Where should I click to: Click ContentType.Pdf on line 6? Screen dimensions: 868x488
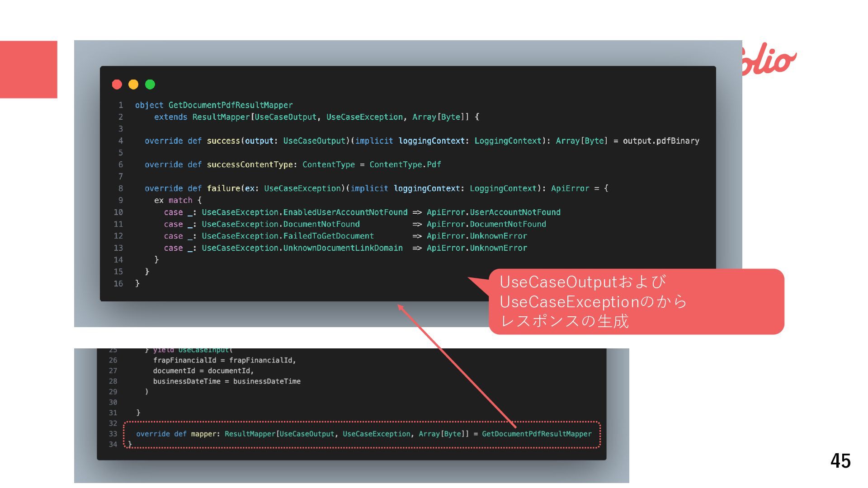405,165
